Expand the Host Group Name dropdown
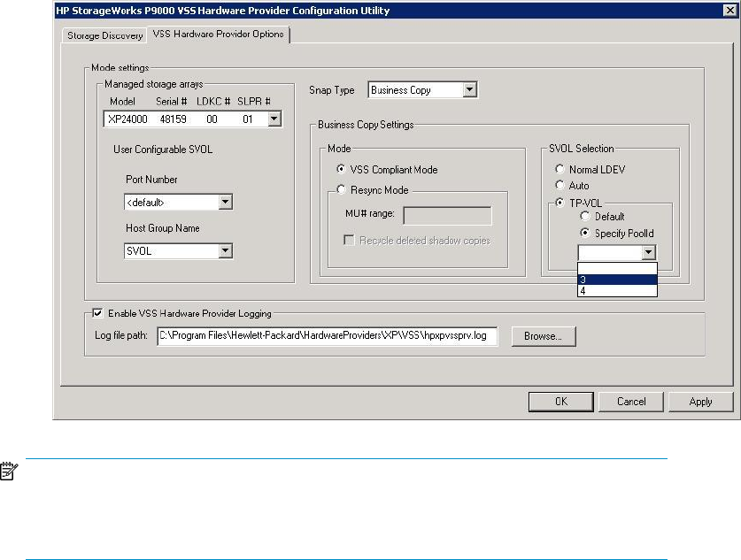This screenshot has height=560, width=741. tap(225, 251)
